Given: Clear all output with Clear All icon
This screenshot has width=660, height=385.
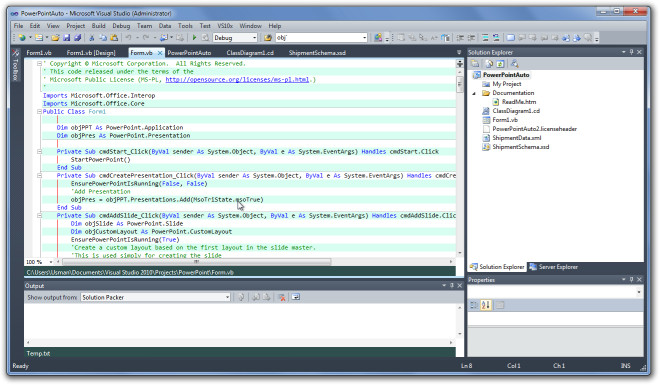Looking at the screenshot, I should click(x=282, y=297).
